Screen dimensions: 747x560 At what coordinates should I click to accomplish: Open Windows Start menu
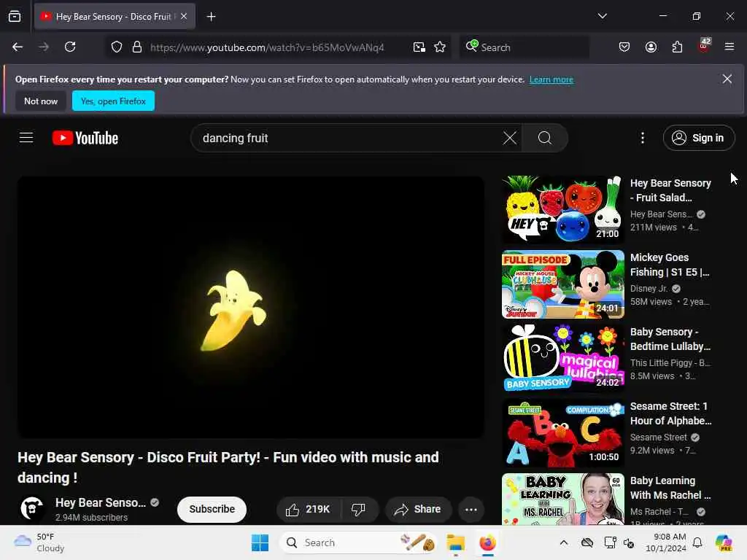(x=260, y=542)
